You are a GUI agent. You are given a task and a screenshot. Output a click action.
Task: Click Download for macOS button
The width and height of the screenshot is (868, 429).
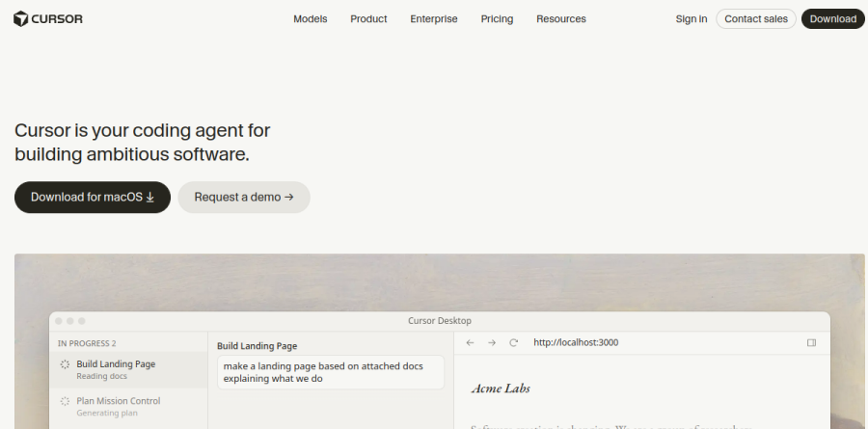(93, 197)
